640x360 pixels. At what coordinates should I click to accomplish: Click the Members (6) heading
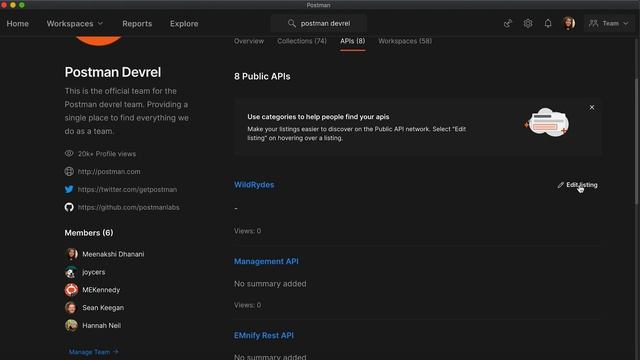(x=89, y=233)
